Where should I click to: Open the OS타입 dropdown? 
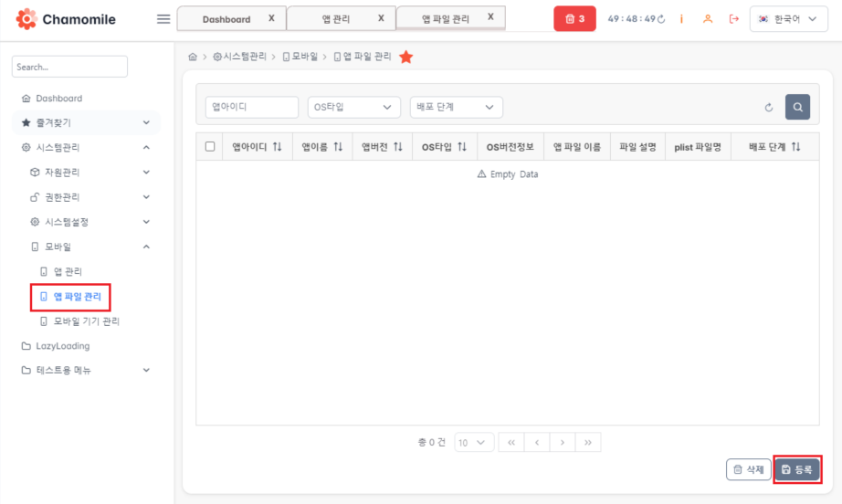(353, 108)
